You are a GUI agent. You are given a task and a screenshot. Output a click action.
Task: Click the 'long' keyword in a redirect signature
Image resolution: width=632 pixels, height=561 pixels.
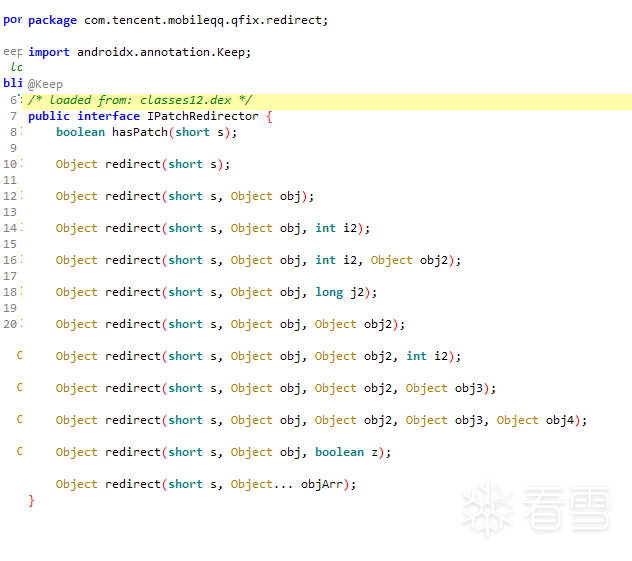pos(329,292)
